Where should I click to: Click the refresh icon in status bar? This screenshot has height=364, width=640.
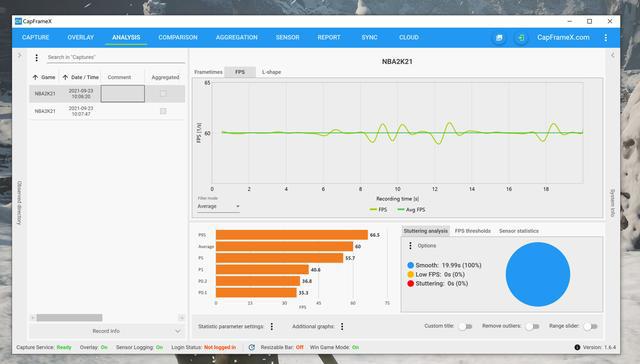click(252, 347)
